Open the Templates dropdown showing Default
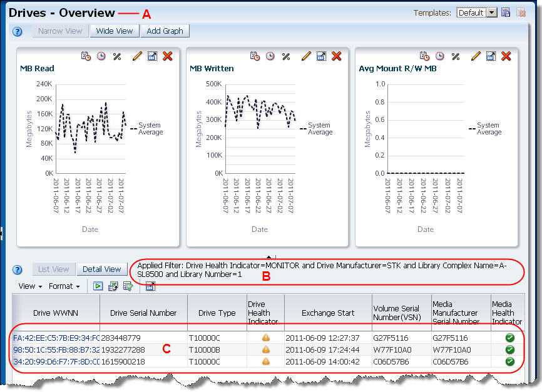 click(x=477, y=13)
